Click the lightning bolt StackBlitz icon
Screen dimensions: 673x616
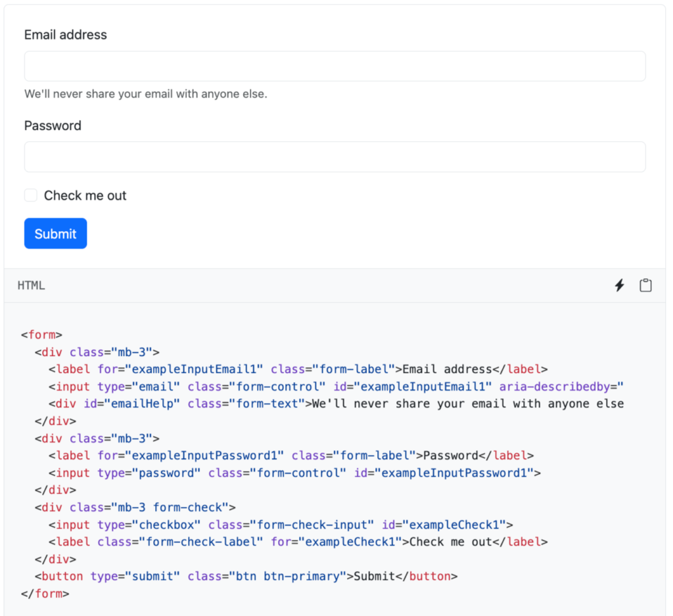[x=619, y=285]
